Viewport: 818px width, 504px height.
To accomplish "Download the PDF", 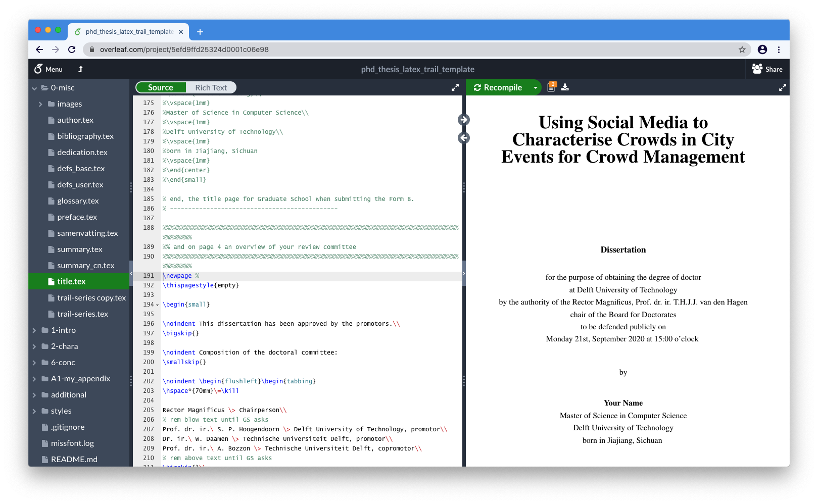I will (565, 87).
